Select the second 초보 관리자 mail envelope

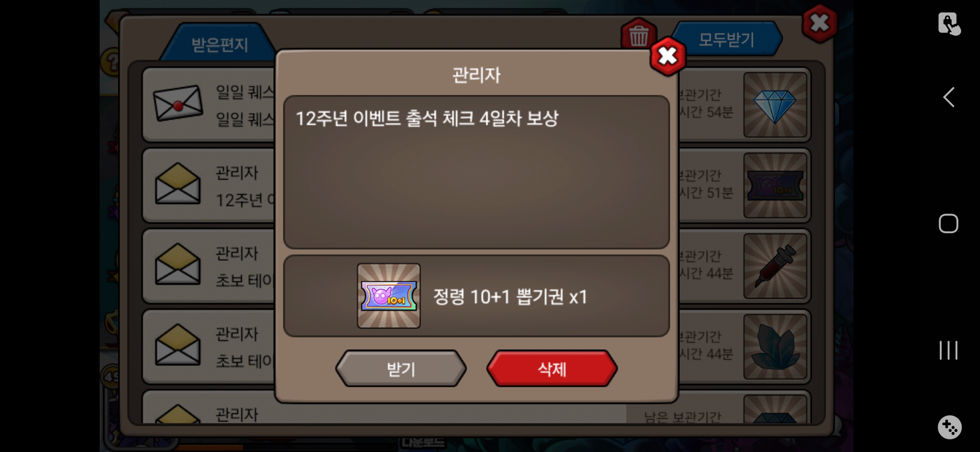[178, 345]
